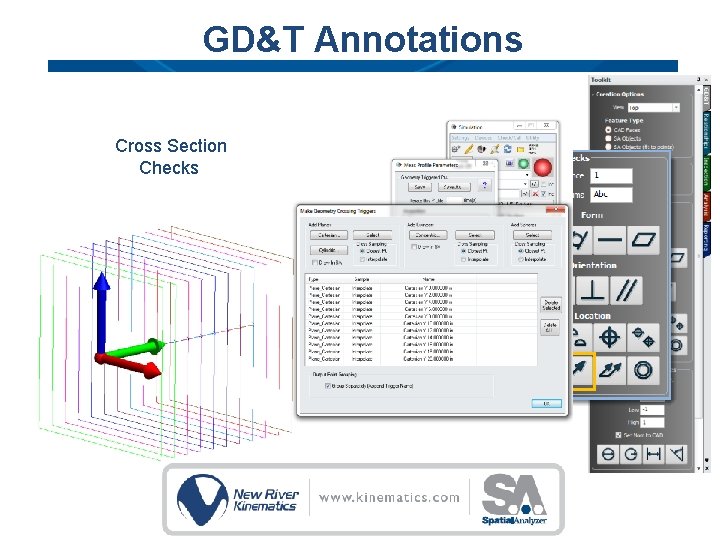This screenshot has height=540, width=720.
Task: Toggle Draw in 3D checkbox below Concentric button
Action: (x=414, y=247)
